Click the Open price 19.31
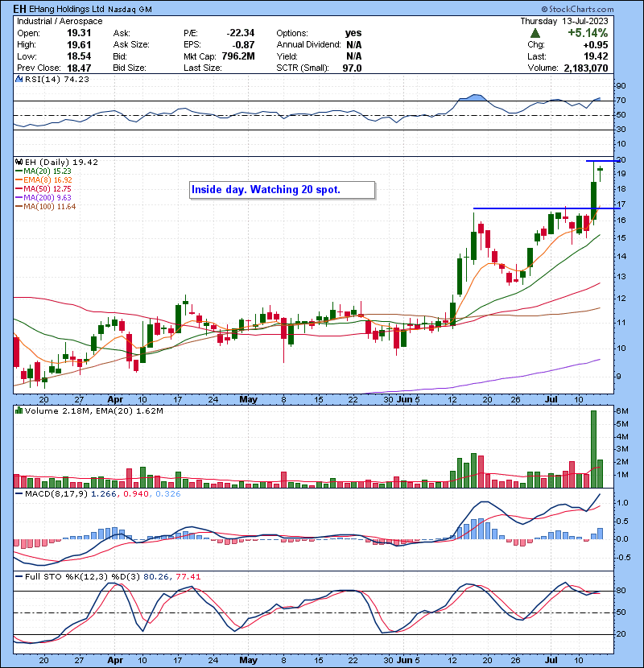The height and width of the screenshot is (668, 644). click(x=79, y=33)
